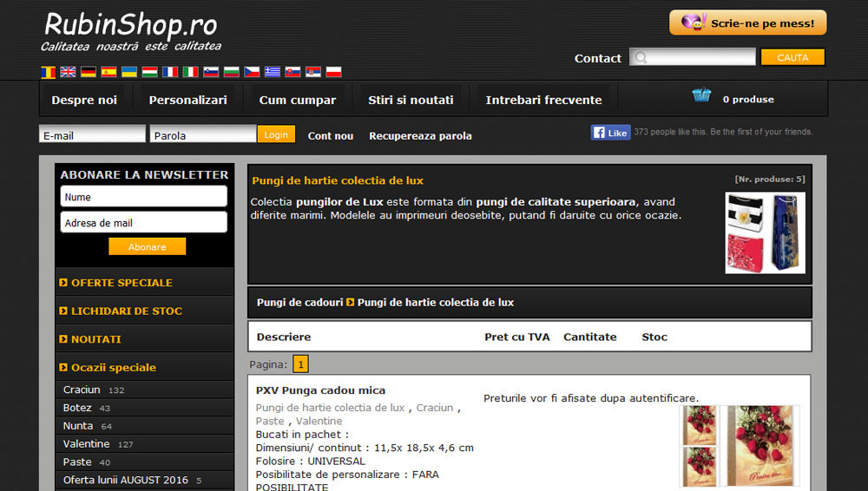
Task: Select the Italian flag
Action: coord(190,71)
